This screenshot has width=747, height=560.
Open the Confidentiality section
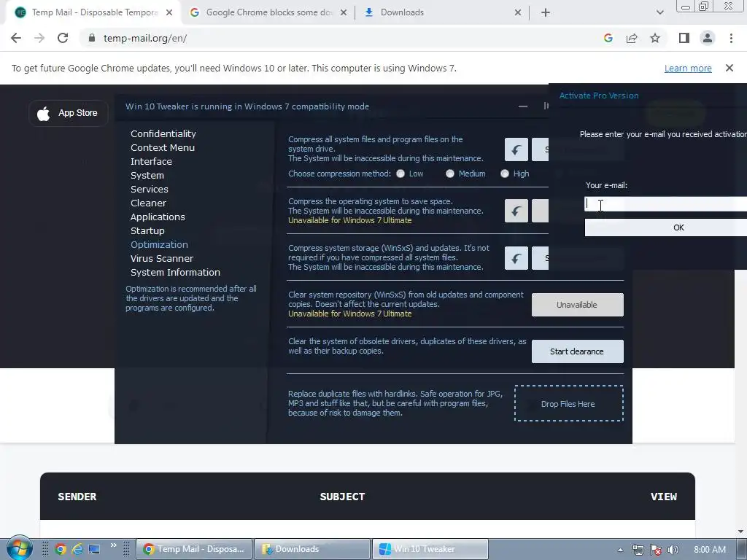[x=163, y=134]
